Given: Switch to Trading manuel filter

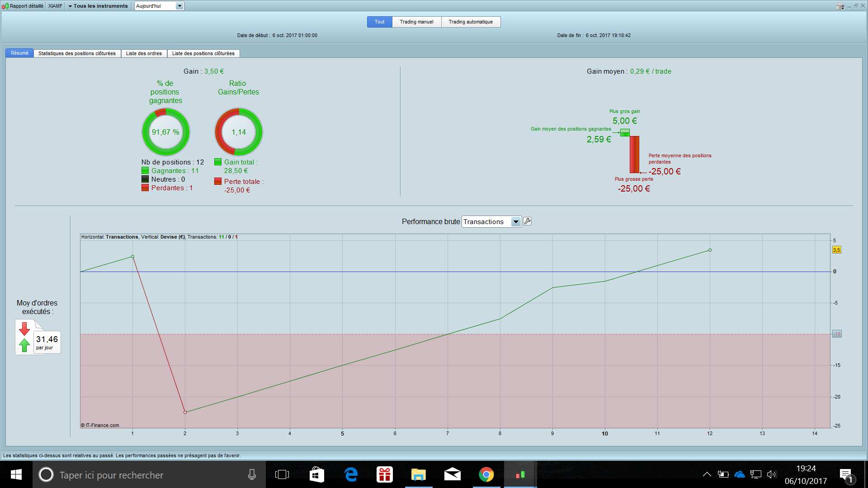Looking at the screenshot, I should pos(416,22).
